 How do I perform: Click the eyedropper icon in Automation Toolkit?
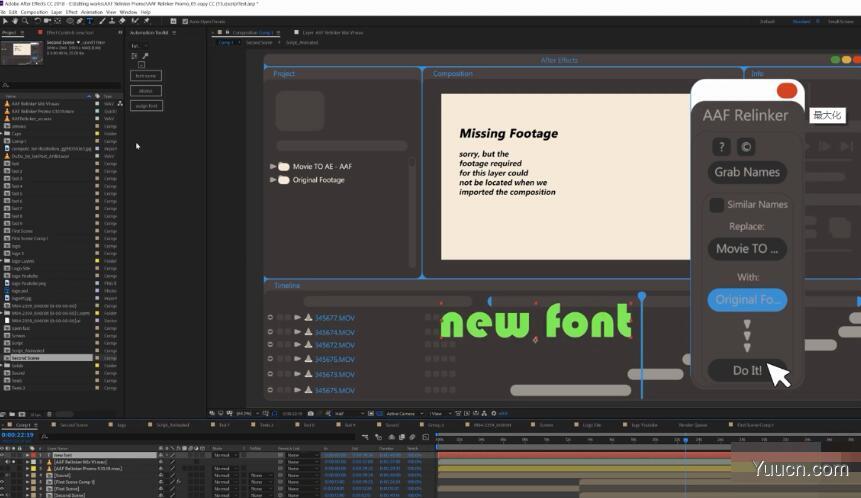[x=145, y=56]
